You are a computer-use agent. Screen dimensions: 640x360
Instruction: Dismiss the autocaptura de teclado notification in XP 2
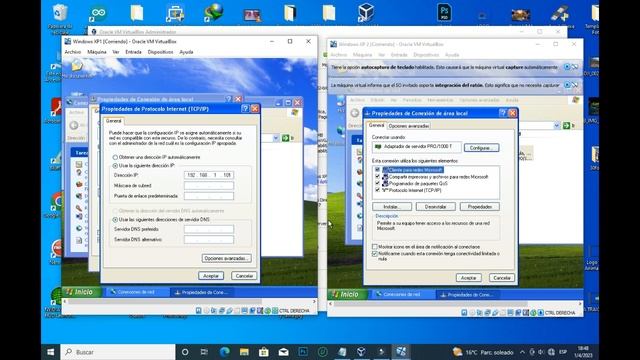coord(575,67)
